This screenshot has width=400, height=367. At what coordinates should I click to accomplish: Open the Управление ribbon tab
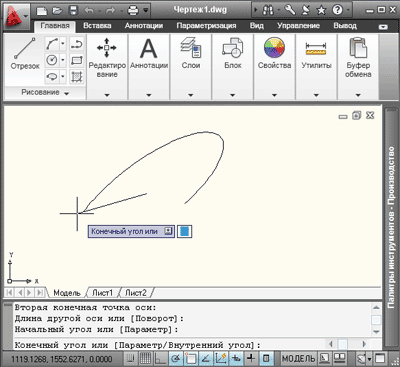298,26
